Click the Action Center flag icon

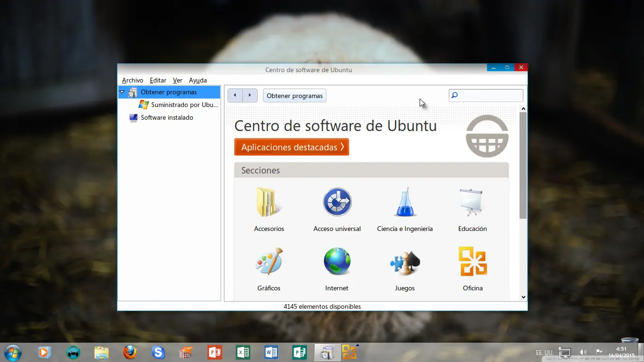pos(599,352)
